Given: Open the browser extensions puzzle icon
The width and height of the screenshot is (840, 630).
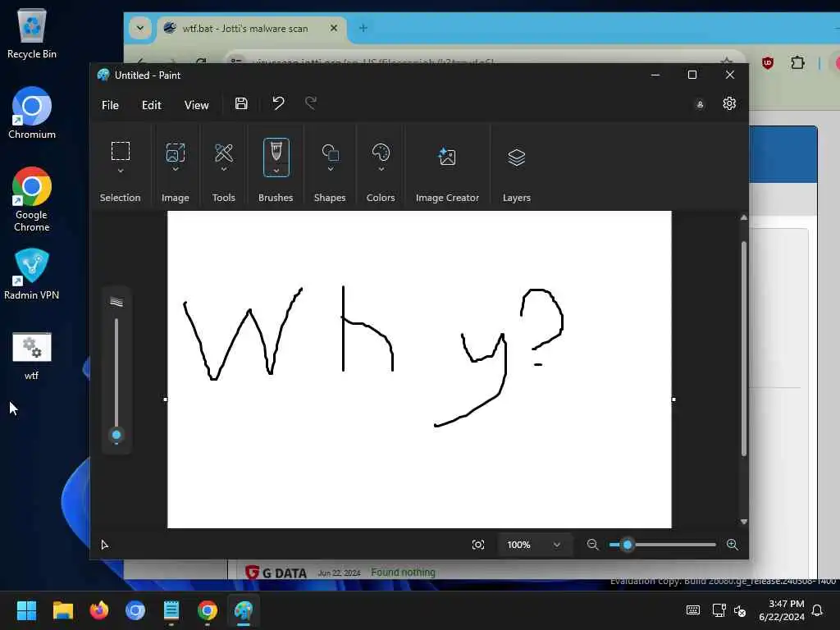Looking at the screenshot, I should [x=797, y=62].
